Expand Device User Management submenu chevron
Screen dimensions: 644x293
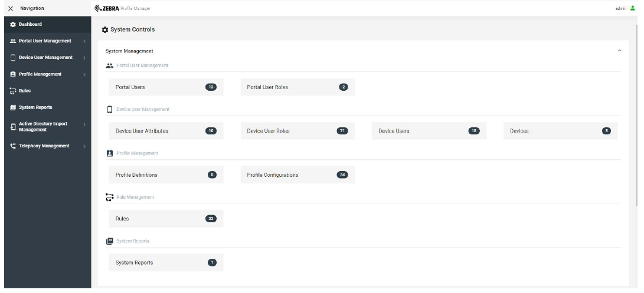[84, 58]
